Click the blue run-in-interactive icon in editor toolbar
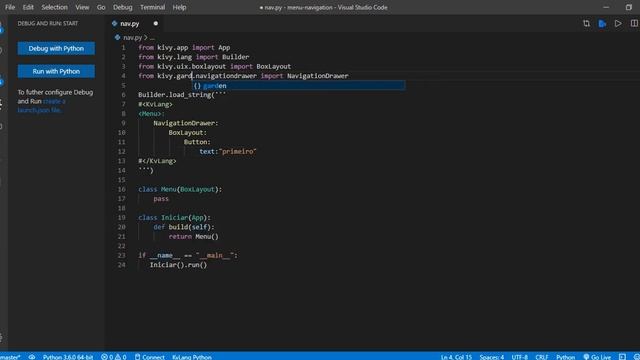The height and width of the screenshot is (360, 640). (x=602, y=24)
